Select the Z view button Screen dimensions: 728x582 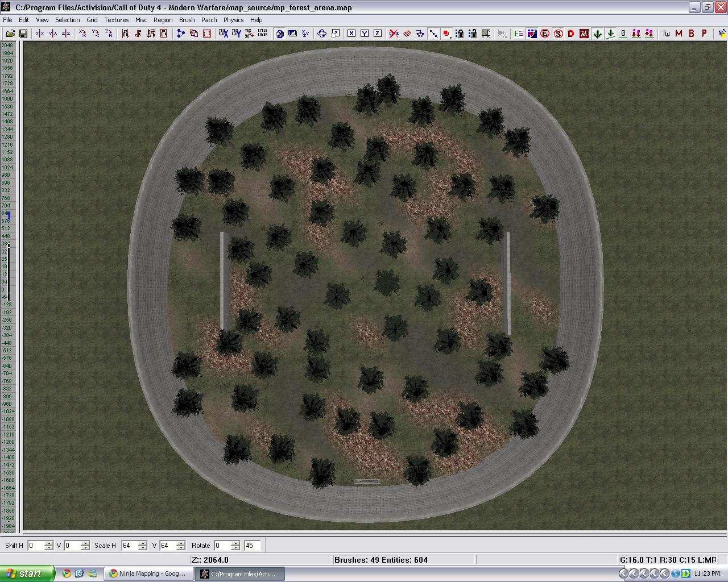point(377,34)
